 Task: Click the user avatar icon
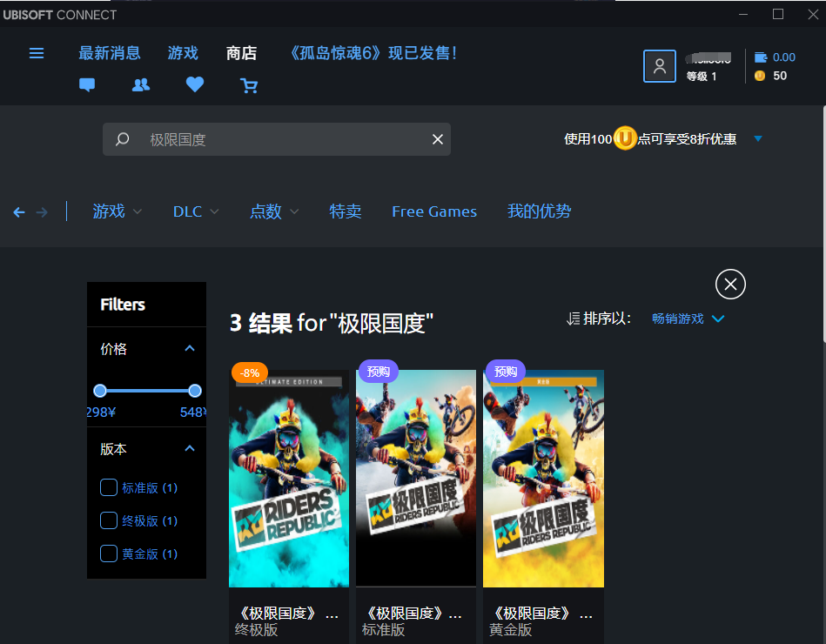point(660,66)
